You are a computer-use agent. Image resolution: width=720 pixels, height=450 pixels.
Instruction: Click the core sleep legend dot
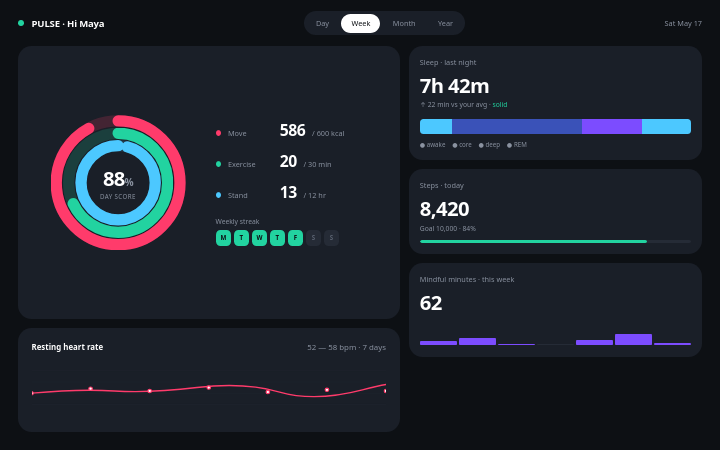(x=455, y=145)
